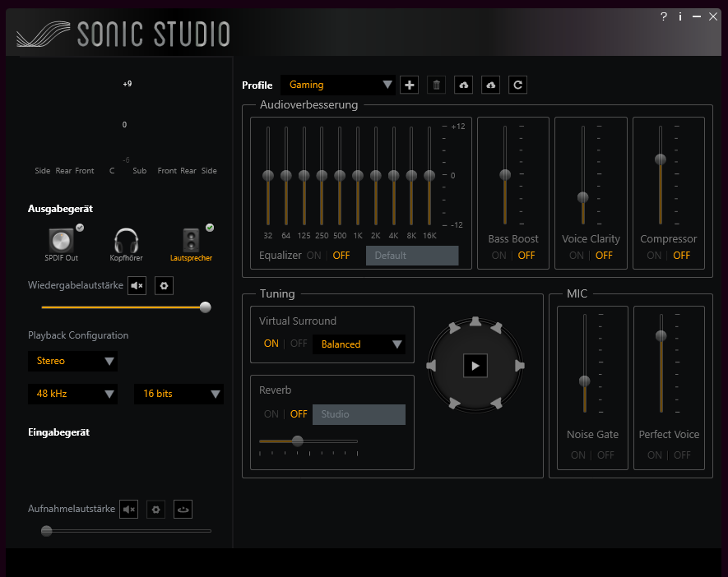Turn Compressor ON

(654, 256)
